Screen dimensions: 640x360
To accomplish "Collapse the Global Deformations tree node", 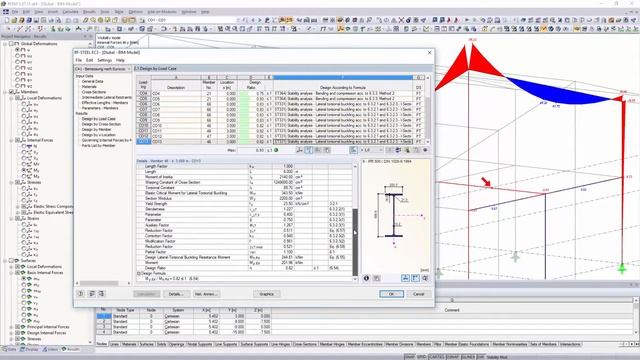I will [5, 43].
